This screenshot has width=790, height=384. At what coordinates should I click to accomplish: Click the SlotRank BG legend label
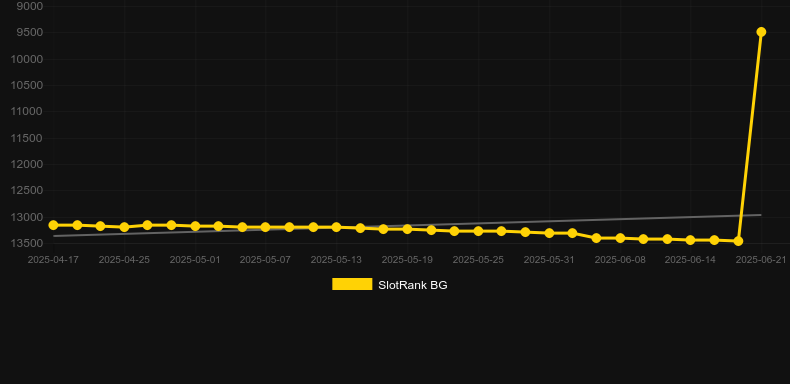pyautogui.click(x=413, y=285)
